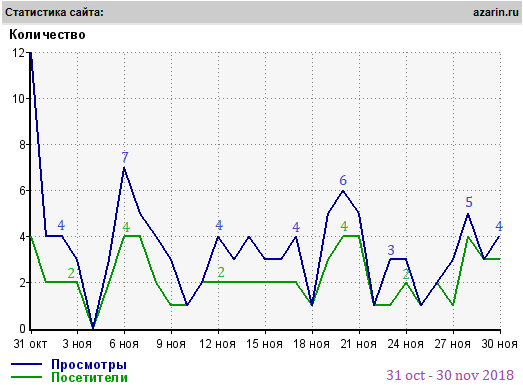Image resolution: width=523 pixels, height=385 pixels.
Task: Click the '24 ноя' x-axis label
Action: coord(406,344)
